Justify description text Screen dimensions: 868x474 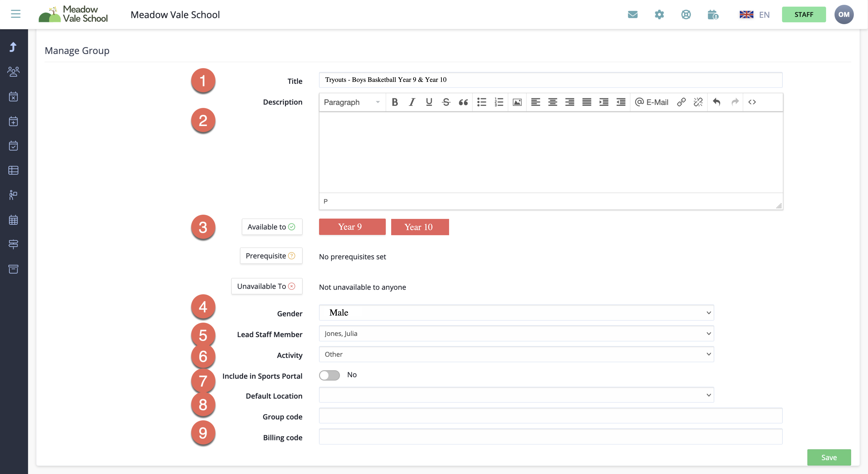587,102
